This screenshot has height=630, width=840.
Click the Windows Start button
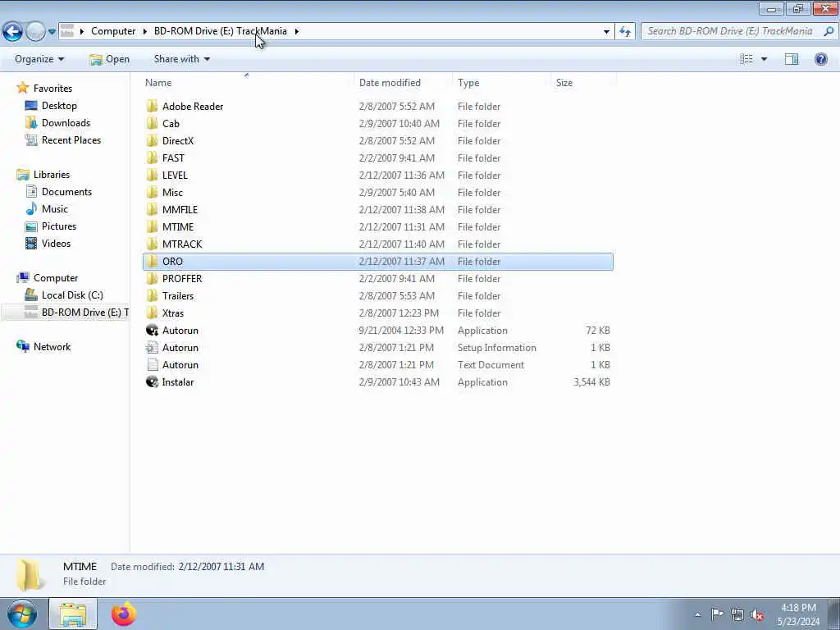pos(22,614)
